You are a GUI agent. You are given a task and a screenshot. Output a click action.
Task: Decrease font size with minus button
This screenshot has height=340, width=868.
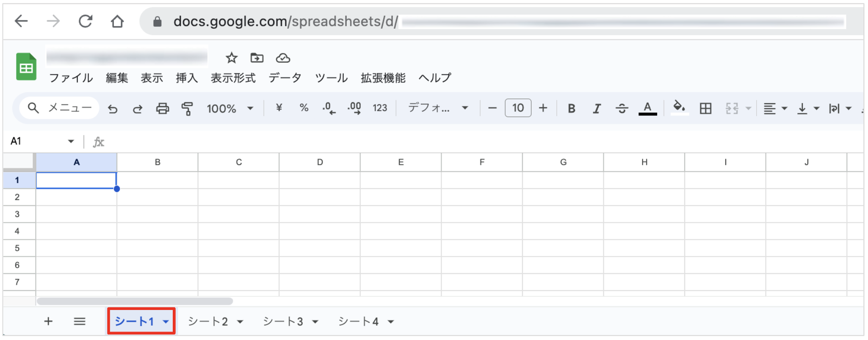click(492, 108)
